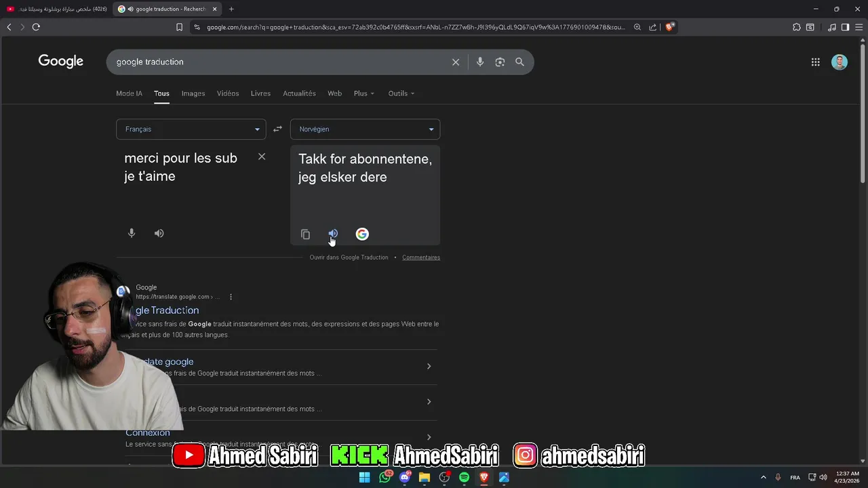
Task: Open the Français source language dropdown
Action: (x=191, y=129)
